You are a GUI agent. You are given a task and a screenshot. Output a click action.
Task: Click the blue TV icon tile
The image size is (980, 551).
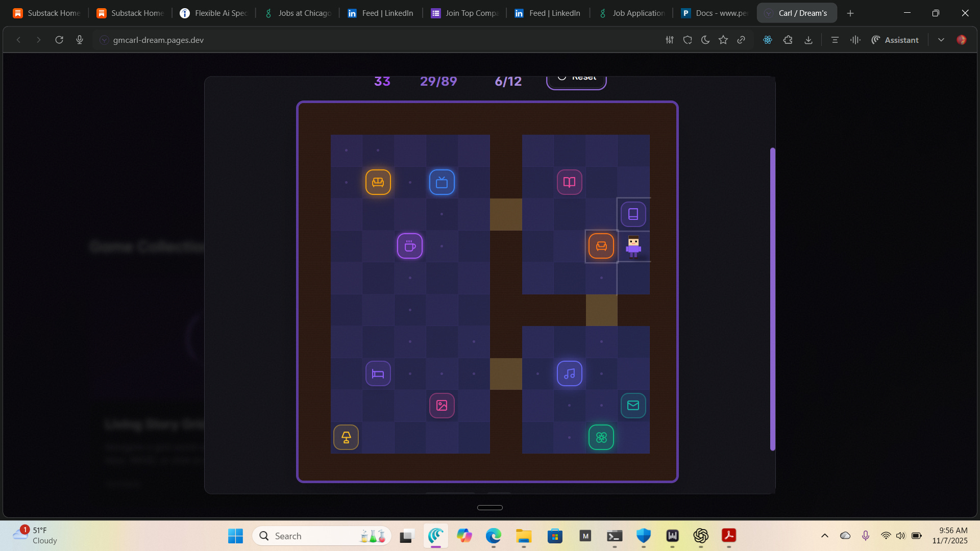(442, 182)
